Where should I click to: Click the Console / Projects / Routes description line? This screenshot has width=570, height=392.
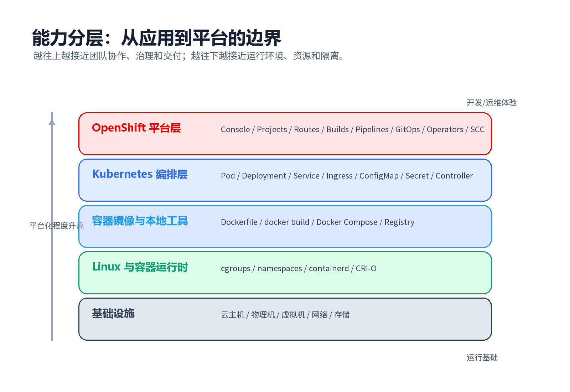(353, 129)
